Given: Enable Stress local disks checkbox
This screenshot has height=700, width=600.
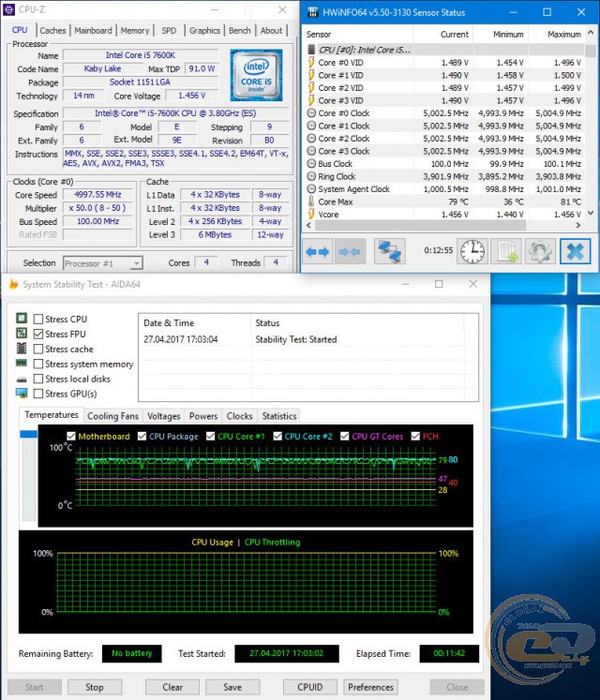Looking at the screenshot, I should pyautogui.click(x=38, y=379).
